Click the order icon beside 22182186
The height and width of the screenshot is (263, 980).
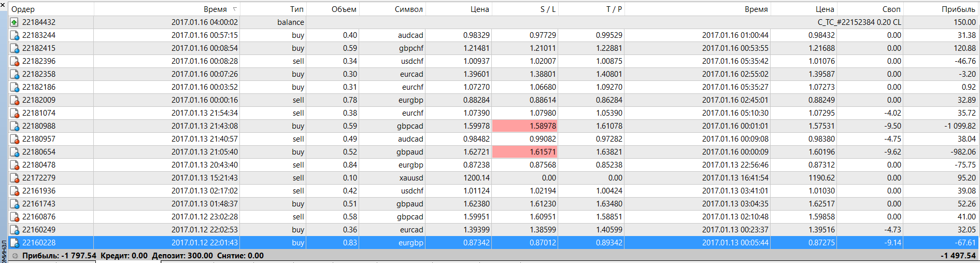(x=15, y=87)
